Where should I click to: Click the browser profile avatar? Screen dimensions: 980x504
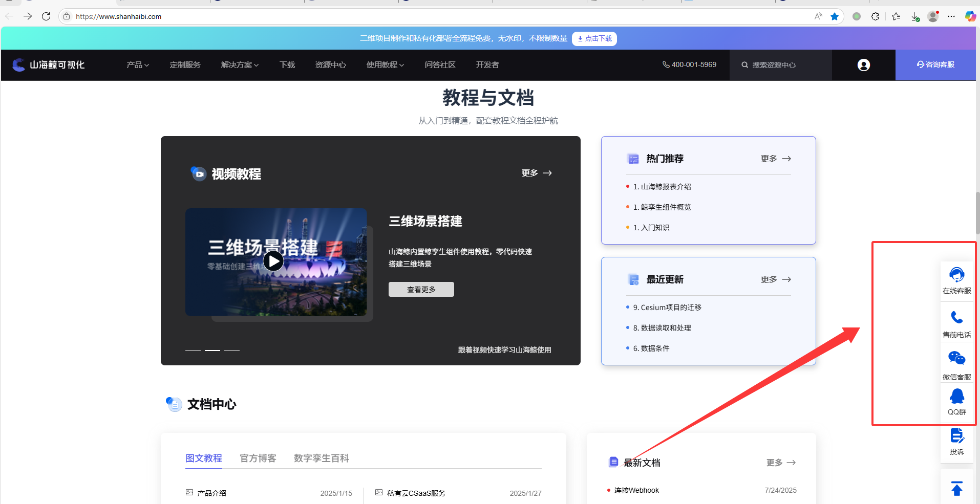933,16
